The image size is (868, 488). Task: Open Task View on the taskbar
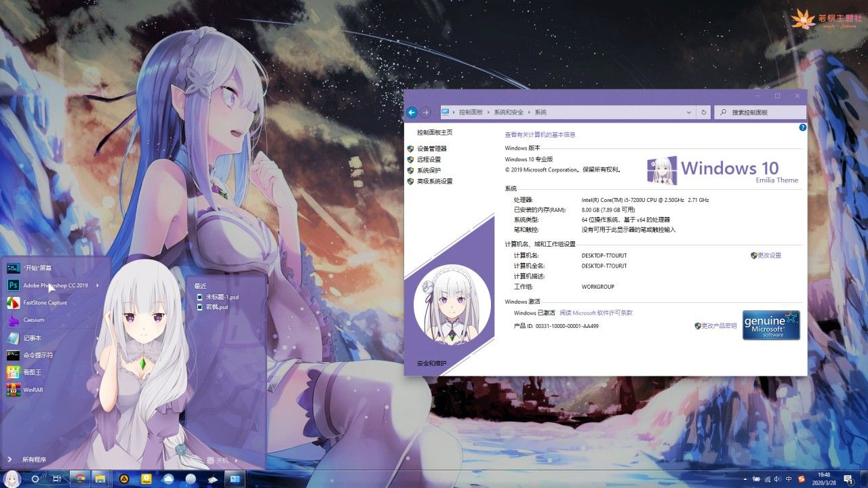(57, 479)
